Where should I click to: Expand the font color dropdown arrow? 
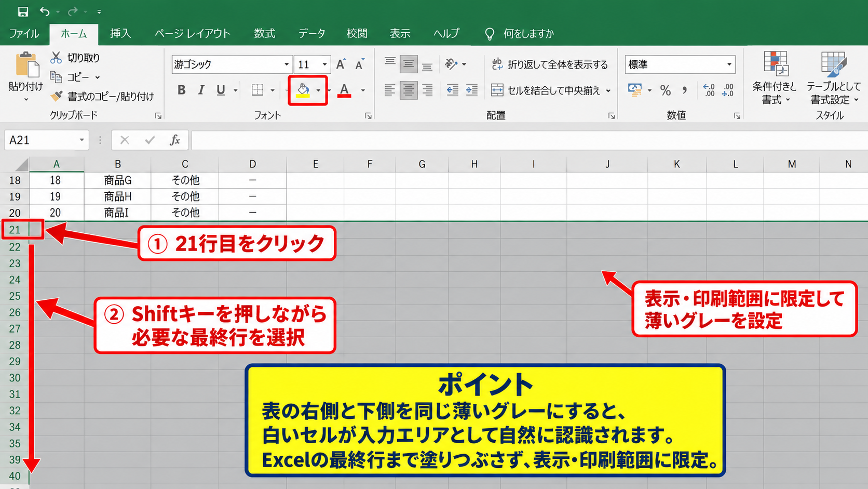(x=363, y=90)
